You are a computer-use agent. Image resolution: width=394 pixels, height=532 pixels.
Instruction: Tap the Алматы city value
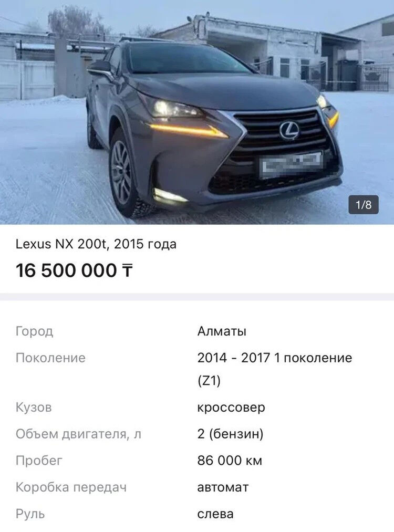(x=222, y=331)
